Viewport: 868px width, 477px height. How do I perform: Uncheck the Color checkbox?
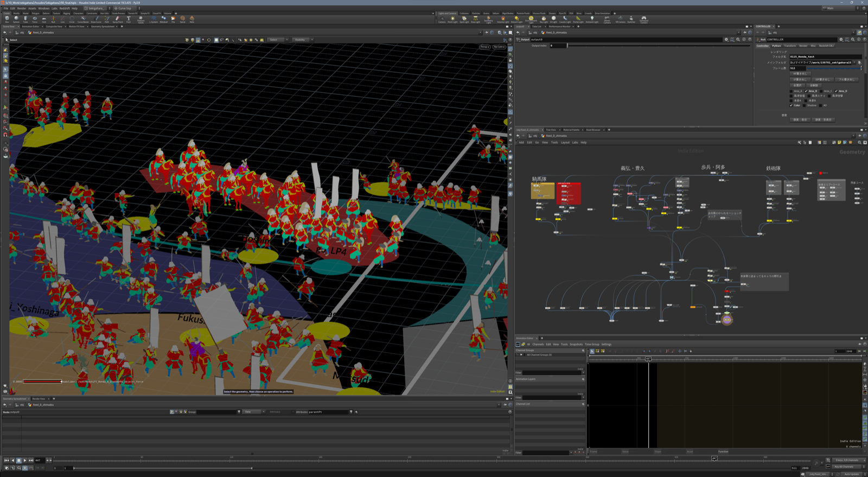[792, 105]
